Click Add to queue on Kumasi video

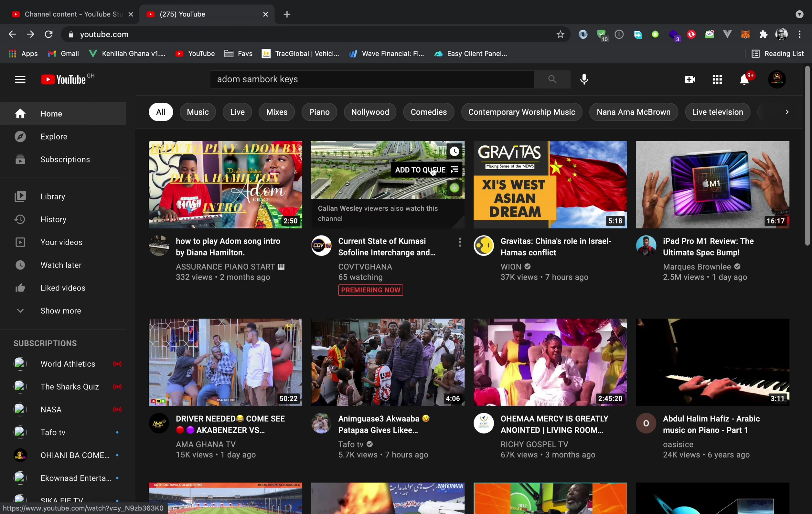[426, 170]
